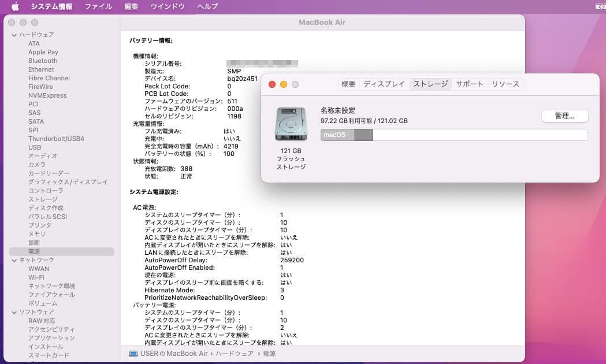The image size is (606, 364).
Task: Open the ウインドウ menu
Action: (x=167, y=7)
